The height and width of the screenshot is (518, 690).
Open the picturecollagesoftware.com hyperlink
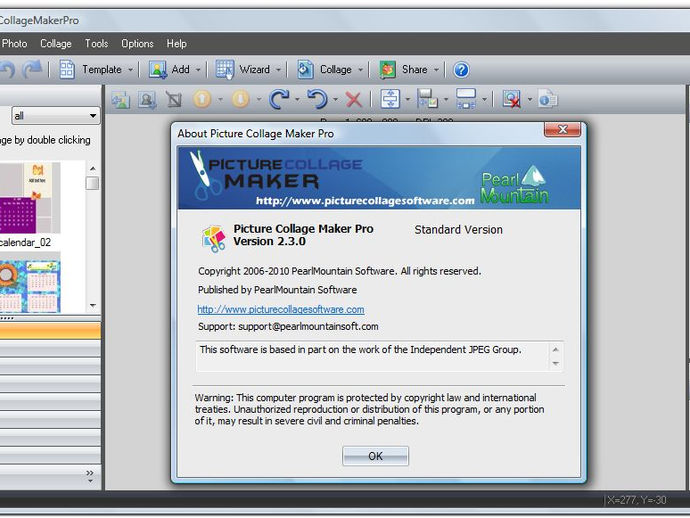click(281, 309)
